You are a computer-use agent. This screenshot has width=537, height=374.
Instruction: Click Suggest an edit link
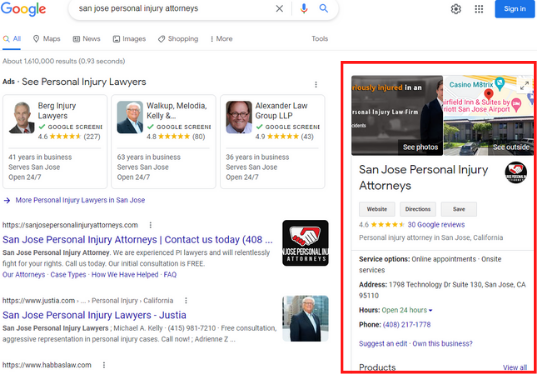coord(383,344)
